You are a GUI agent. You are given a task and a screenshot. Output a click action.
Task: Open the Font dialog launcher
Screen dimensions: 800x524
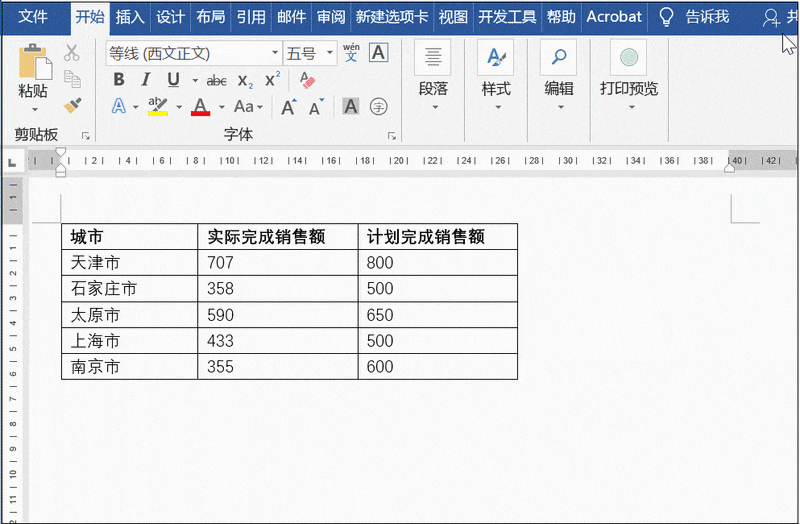click(392, 136)
